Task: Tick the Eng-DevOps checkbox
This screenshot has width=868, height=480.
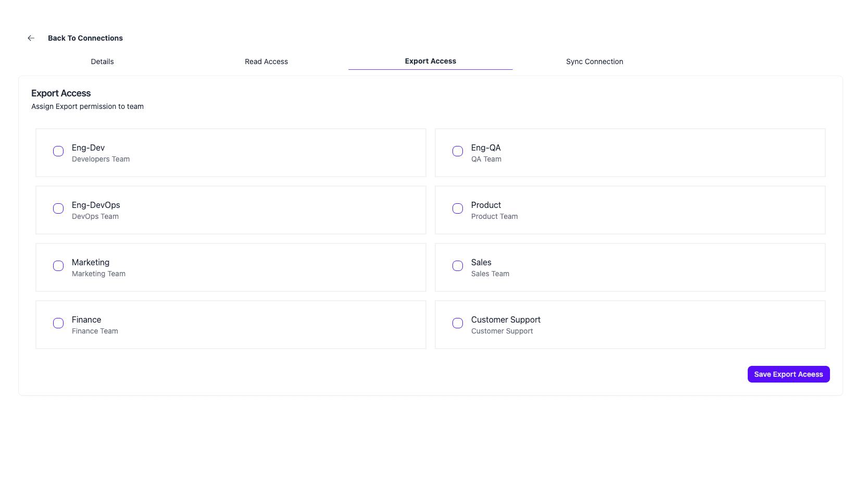Action: tap(58, 208)
